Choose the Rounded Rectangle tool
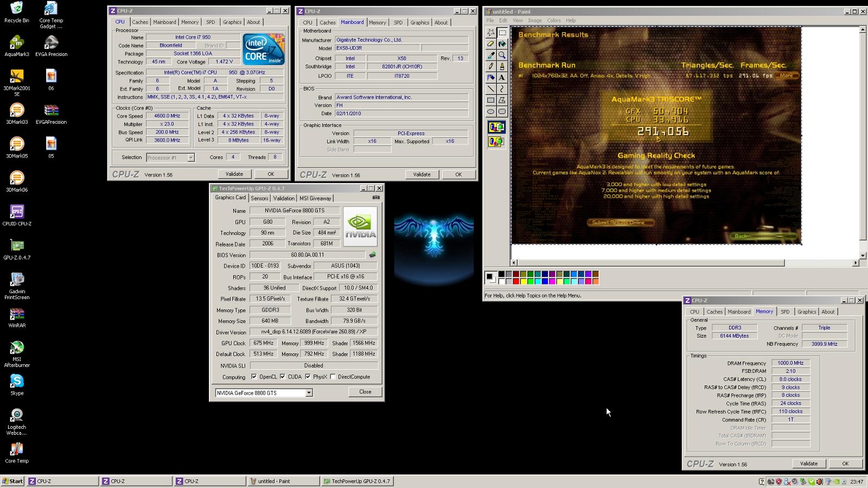Image resolution: width=868 pixels, height=488 pixels. (502, 112)
